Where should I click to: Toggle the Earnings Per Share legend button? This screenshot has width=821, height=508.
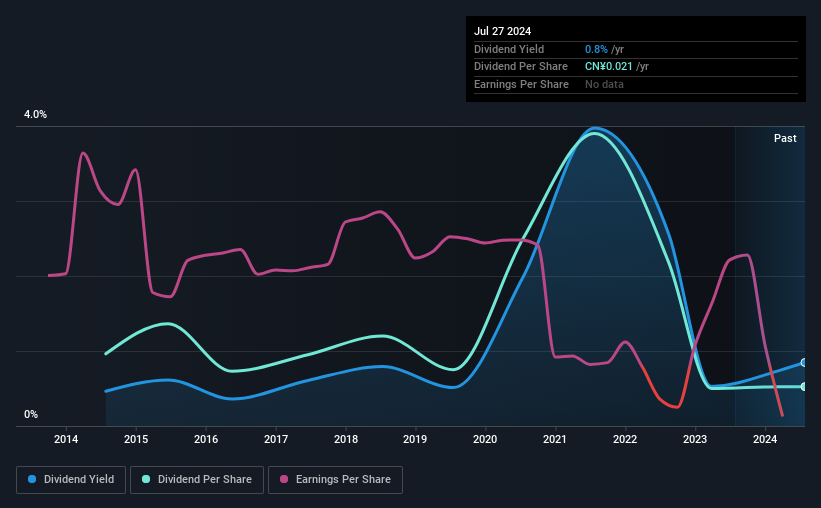point(335,480)
